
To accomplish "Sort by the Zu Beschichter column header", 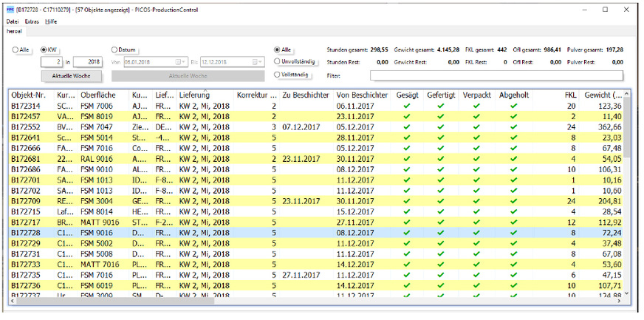I will [305, 95].
